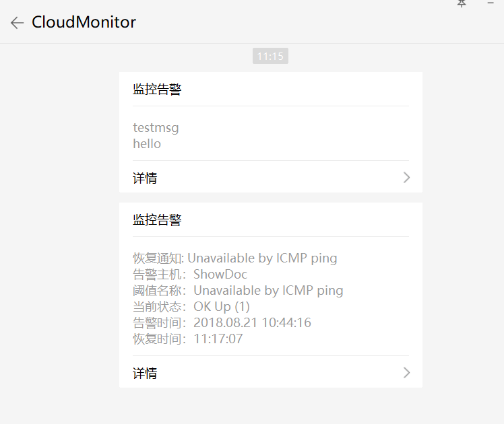504x424 pixels.
Task: Expand chevron on the ShowDoc recovery card
Action: pyautogui.click(x=406, y=373)
